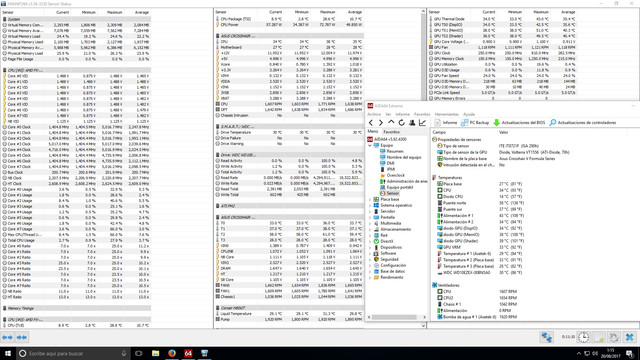Expand the Sistema operativo tree node
640x360 pixels.
(370, 205)
